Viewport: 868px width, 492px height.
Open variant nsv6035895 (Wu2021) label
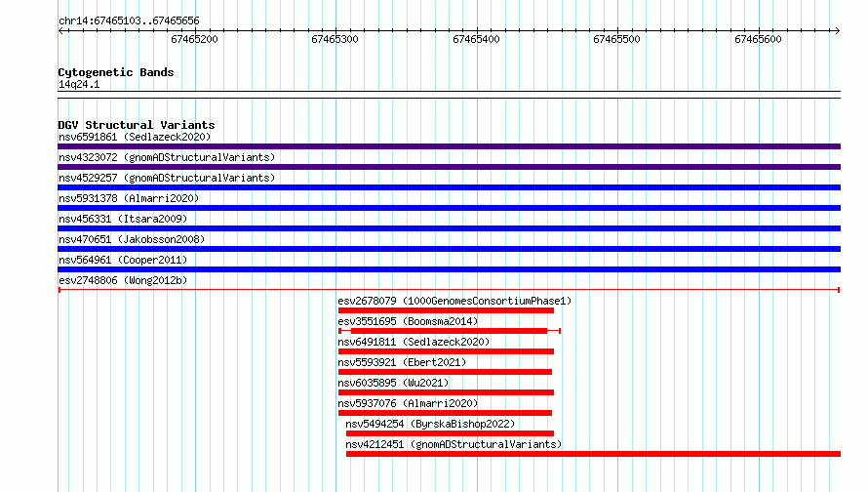tap(393, 383)
